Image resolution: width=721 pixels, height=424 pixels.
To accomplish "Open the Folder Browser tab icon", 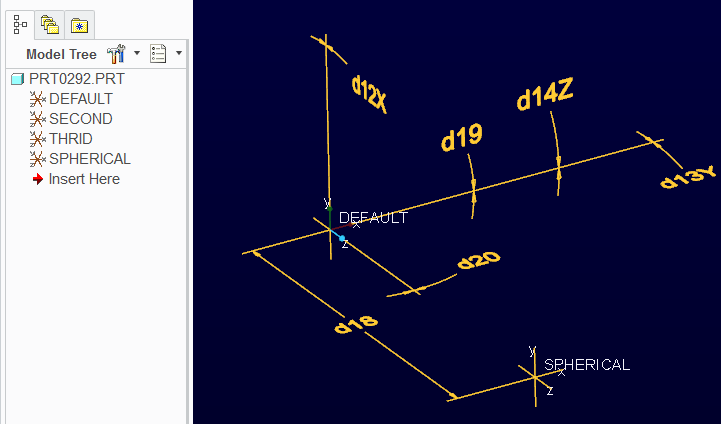I will [x=50, y=25].
